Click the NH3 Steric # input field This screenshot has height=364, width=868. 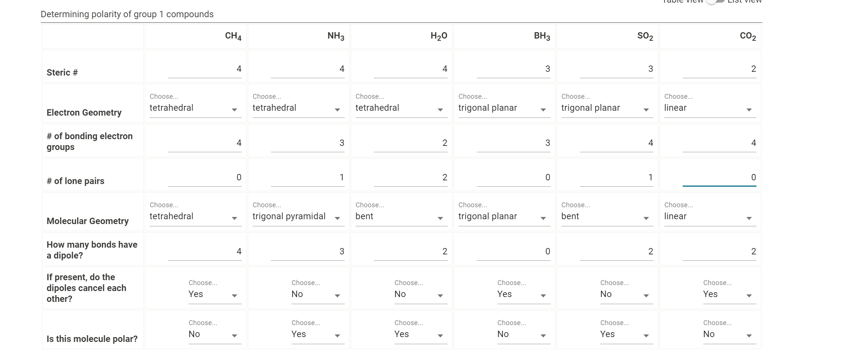tap(308, 69)
